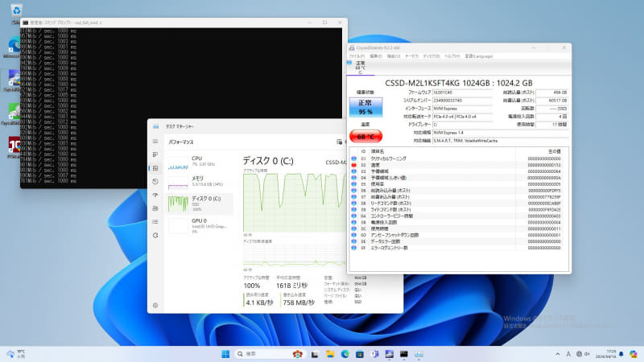Open Details page icon in Task Manager

point(155,222)
